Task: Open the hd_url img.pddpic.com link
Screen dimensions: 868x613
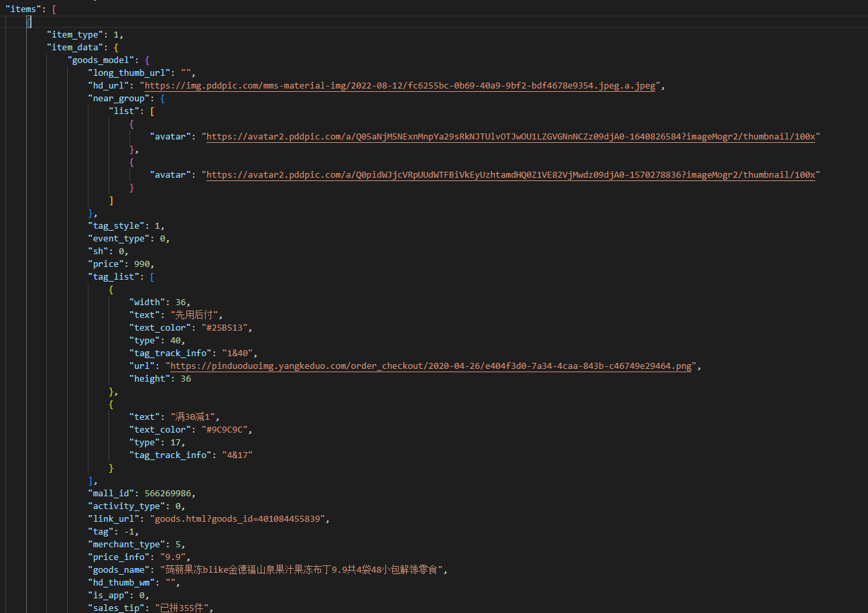Action: pyautogui.click(x=400, y=86)
